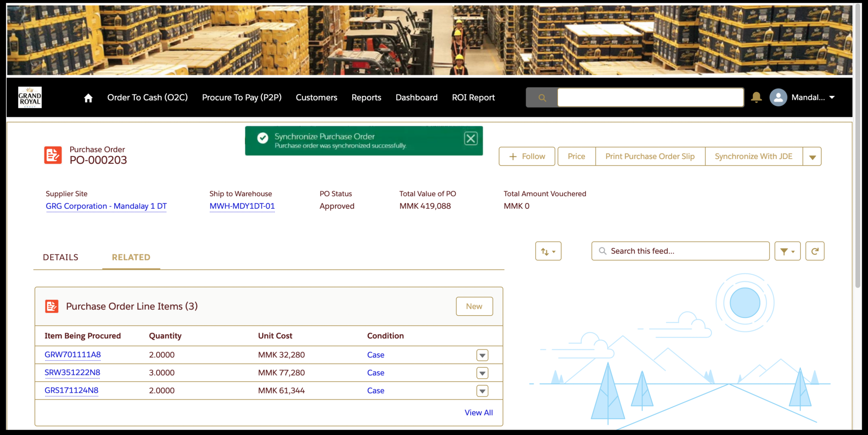The width and height of the screenshot is (868, 435).
Task: Click the global search magnifier icon
Action: tap(542, 98)
